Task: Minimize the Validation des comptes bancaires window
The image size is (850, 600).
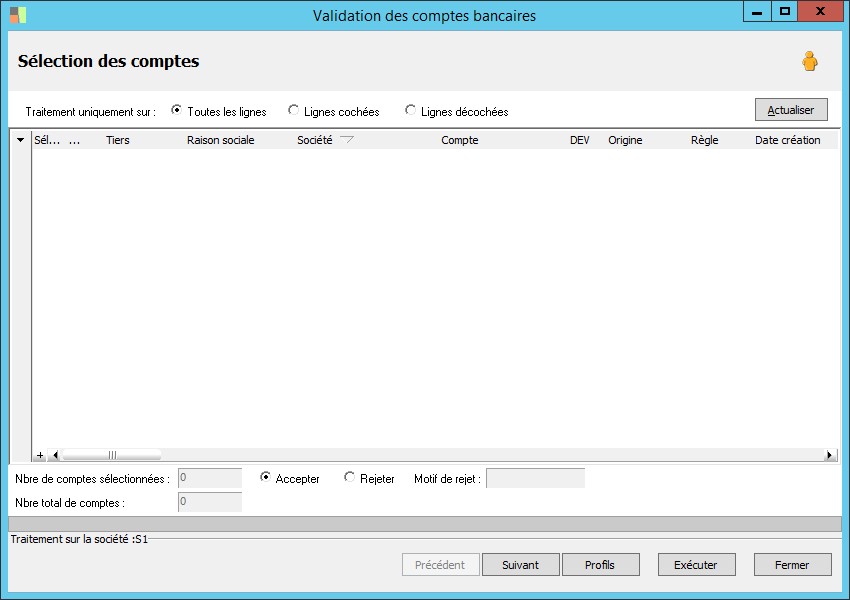Action: coord(757,11)
